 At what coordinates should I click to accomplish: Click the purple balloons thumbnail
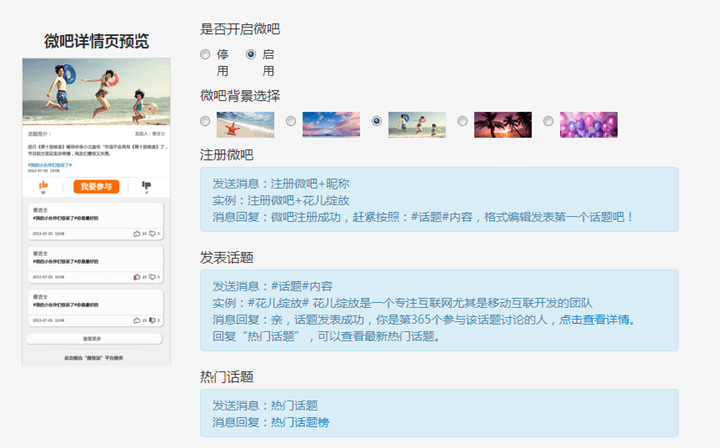(x=589, y=124)
